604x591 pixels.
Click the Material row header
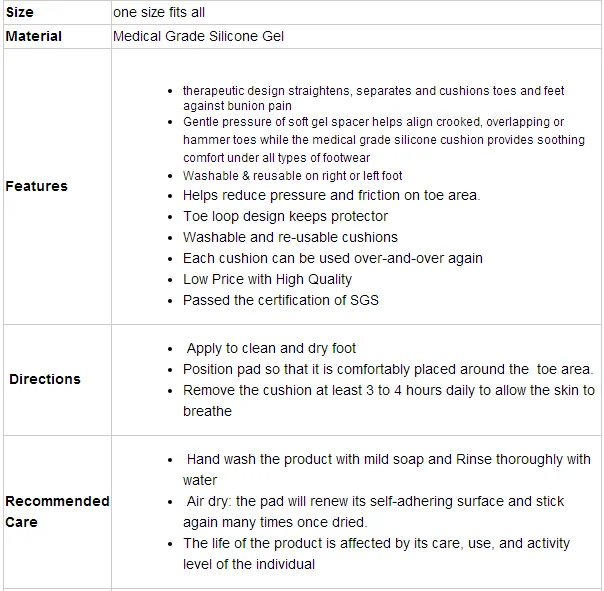point(34,36)
